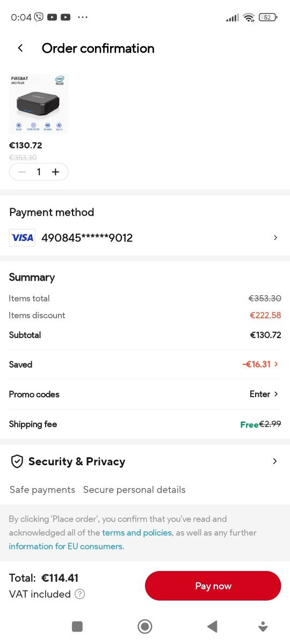Decrease item quantity with the minus button
Screen dimensions: 290x644
tap(21, 172)
